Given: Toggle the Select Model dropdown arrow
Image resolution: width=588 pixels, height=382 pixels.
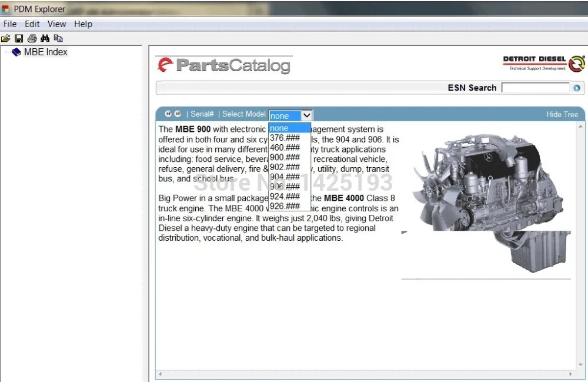Looking at the screenshot, I should pyautogui.click(x=306, y=115).
